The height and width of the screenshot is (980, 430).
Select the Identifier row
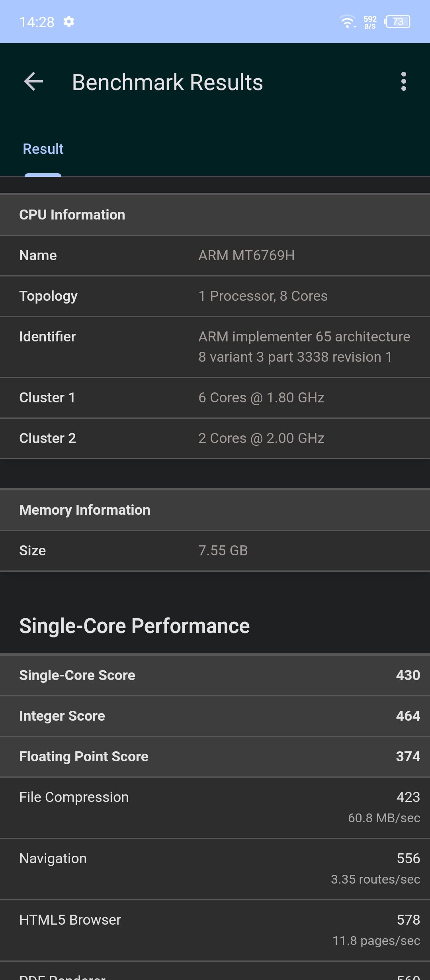tap(215, 347)
